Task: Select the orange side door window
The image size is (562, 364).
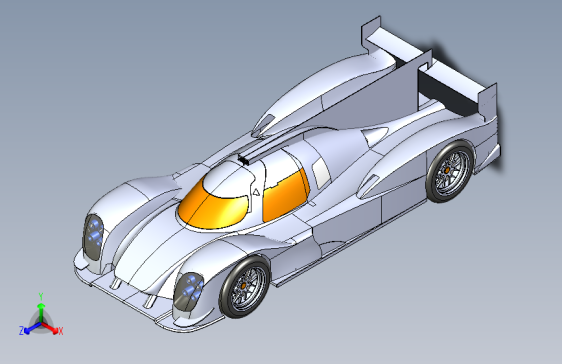Action: click(285, 196)
